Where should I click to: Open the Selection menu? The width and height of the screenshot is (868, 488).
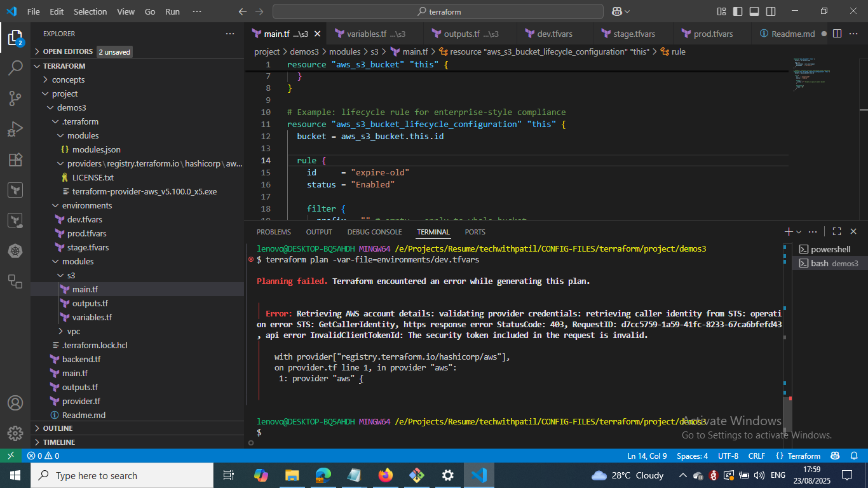tap(90, 11)
